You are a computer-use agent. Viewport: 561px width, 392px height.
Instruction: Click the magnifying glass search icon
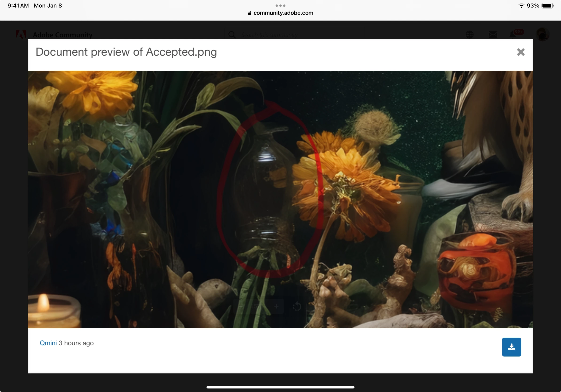coord(232,35)
